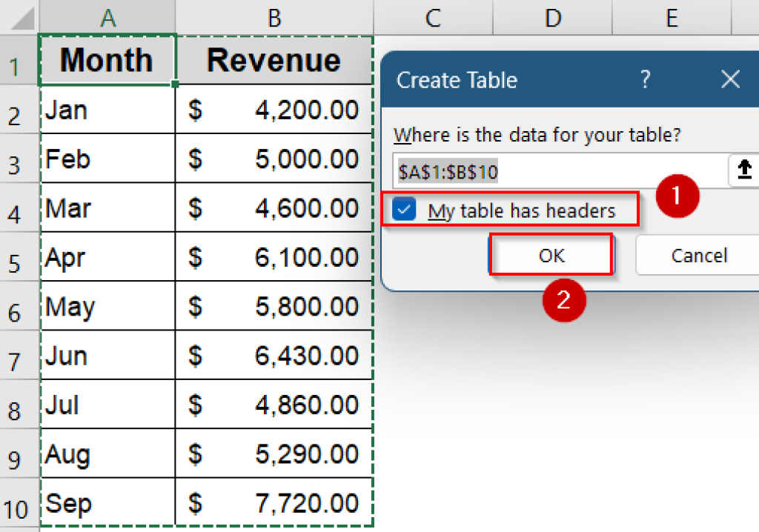Open help via the question mark icon
759x532 pixels.
tap(645, 79)
